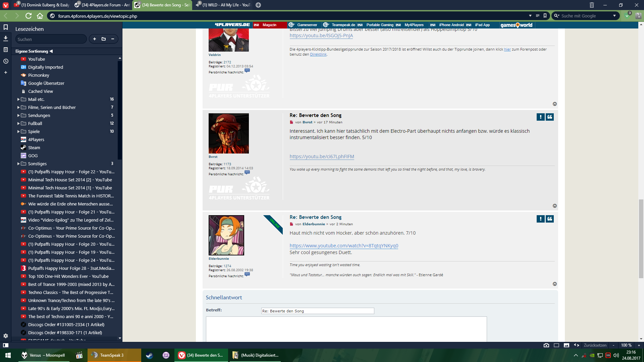The image size is (644, 362).
Task: Expand Filme, Serien und Bücher folder
Action: point(18,107)
